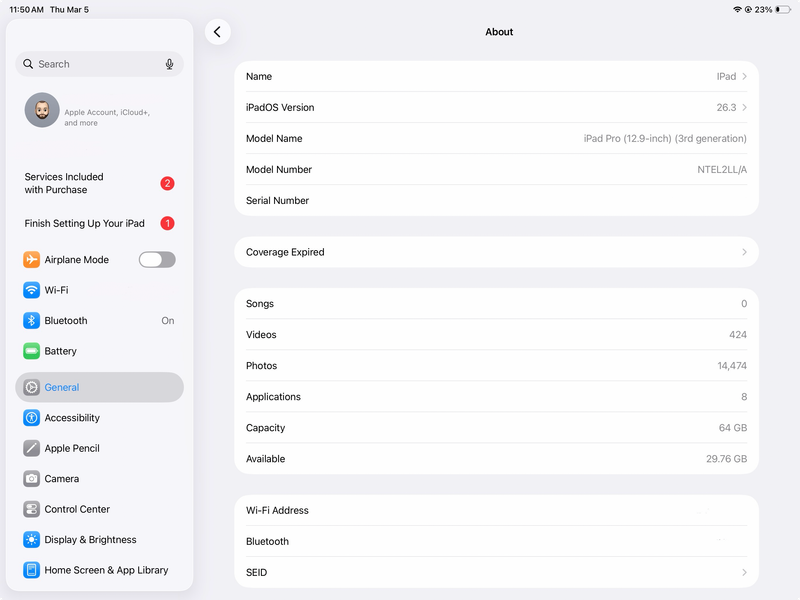Tap the Model Number NTEL2LL/A
The width and height of the screenshot is (800, 600).
(x=722, y=169)
